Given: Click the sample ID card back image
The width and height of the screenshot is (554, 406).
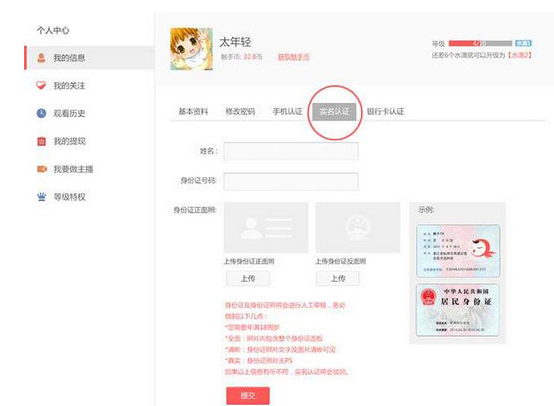Looking at the screenshot, I should [x=458, y=310].
